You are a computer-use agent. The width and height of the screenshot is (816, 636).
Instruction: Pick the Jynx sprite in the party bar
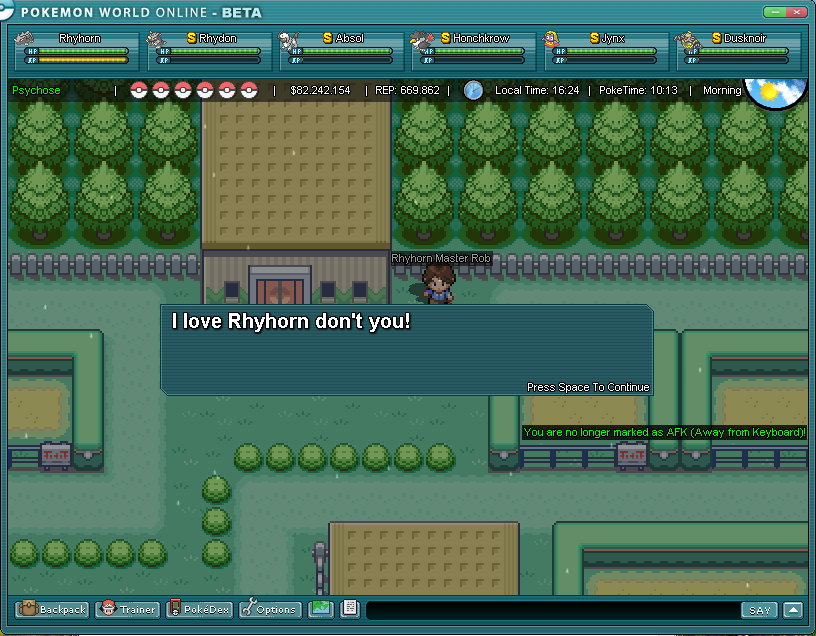[551, 39]
